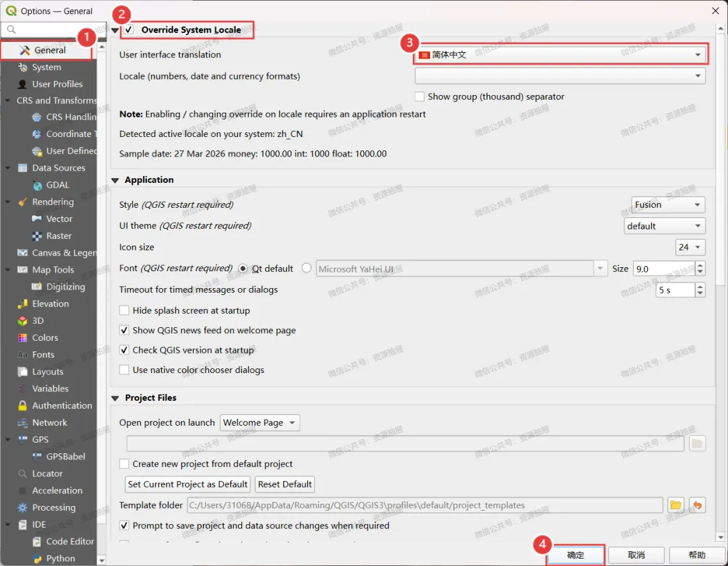Click the 3D cube icon

(22, 320)
